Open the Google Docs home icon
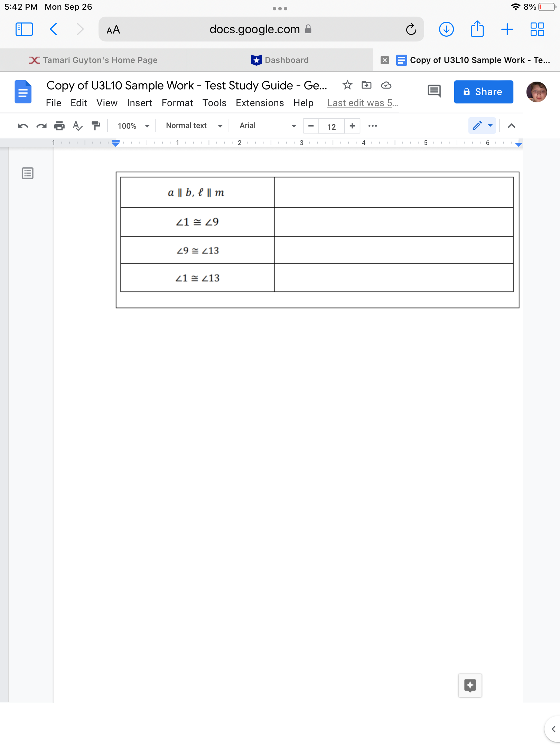This screenshot has width=560, height=747. pos(23,92)
